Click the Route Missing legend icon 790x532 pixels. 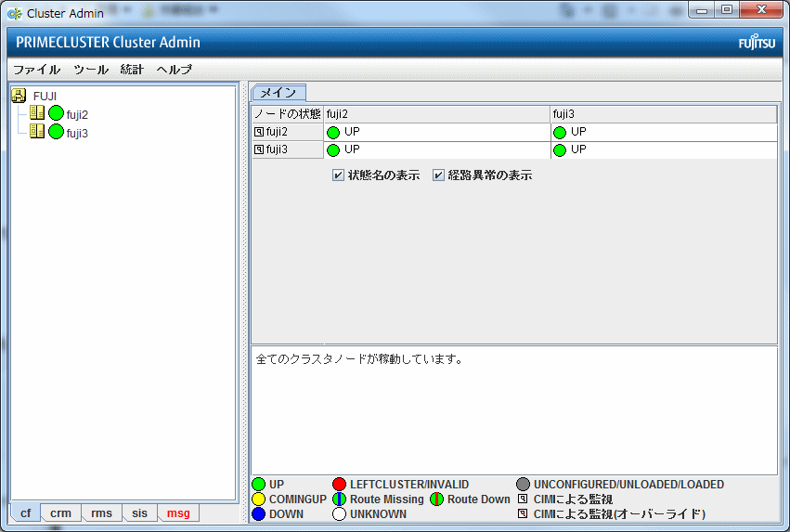click(x=339, y=500)
